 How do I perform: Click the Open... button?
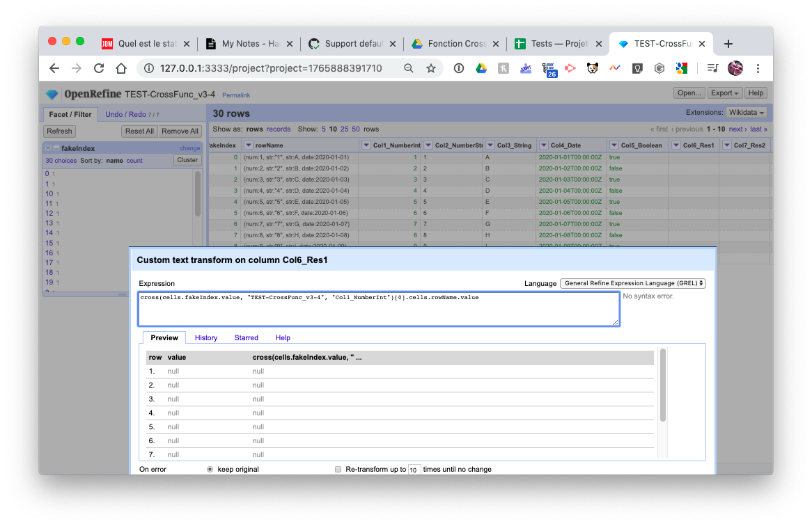[689, 93]
